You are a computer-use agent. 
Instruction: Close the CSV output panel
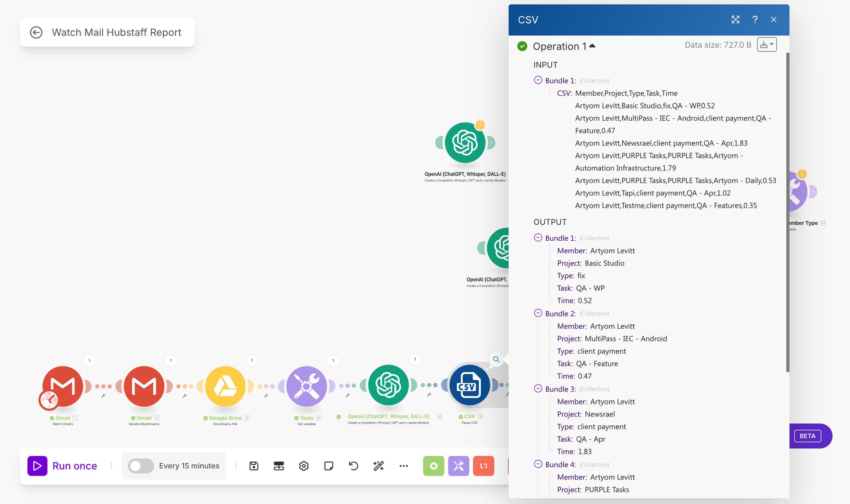pos(773,19)
